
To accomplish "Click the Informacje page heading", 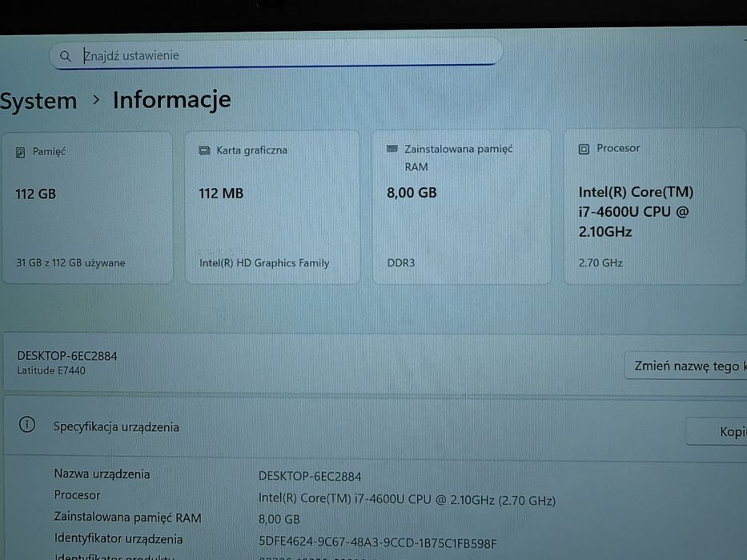I will [171, 100].
